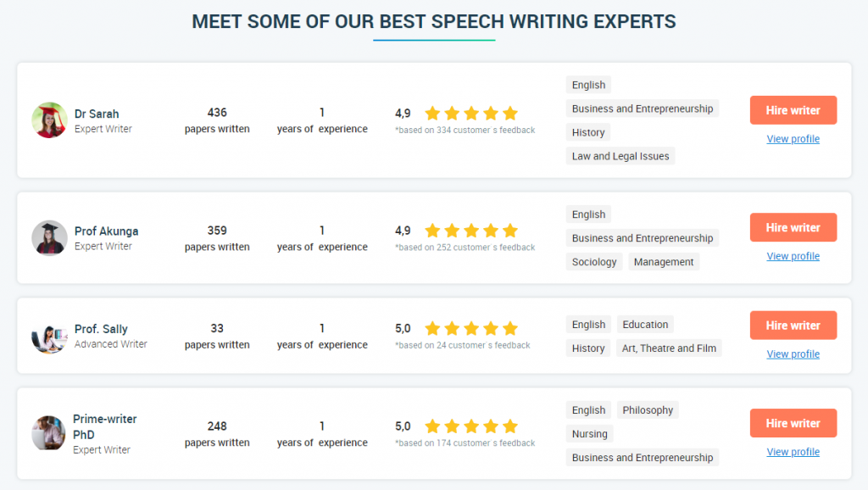Click Prof. Sally's profile photo
Image resolution: width=868 pixels, height=490 pixels.
pos(49,336)
